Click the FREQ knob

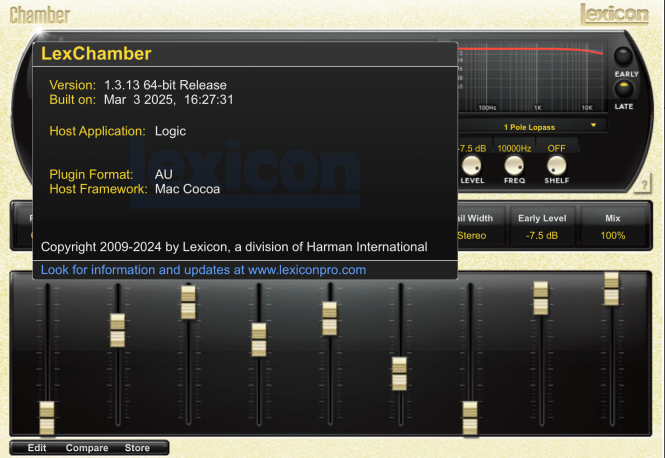tap(514, 165)
